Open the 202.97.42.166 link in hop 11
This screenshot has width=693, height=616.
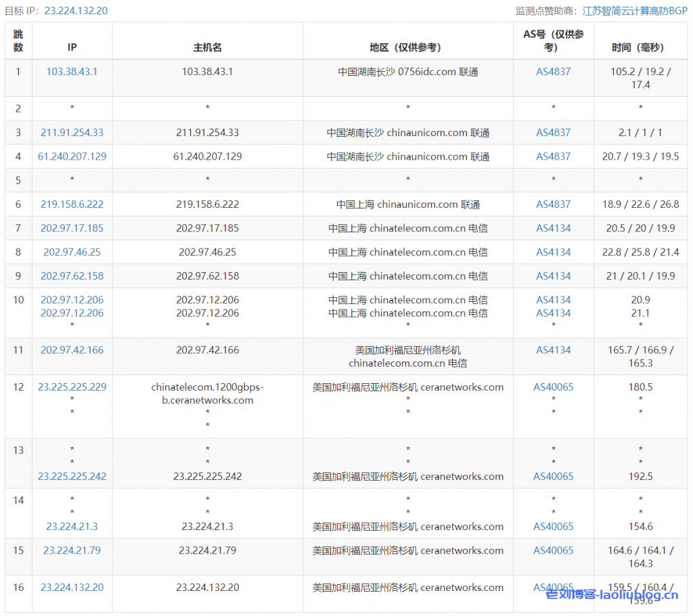click(x=72, y=350)
